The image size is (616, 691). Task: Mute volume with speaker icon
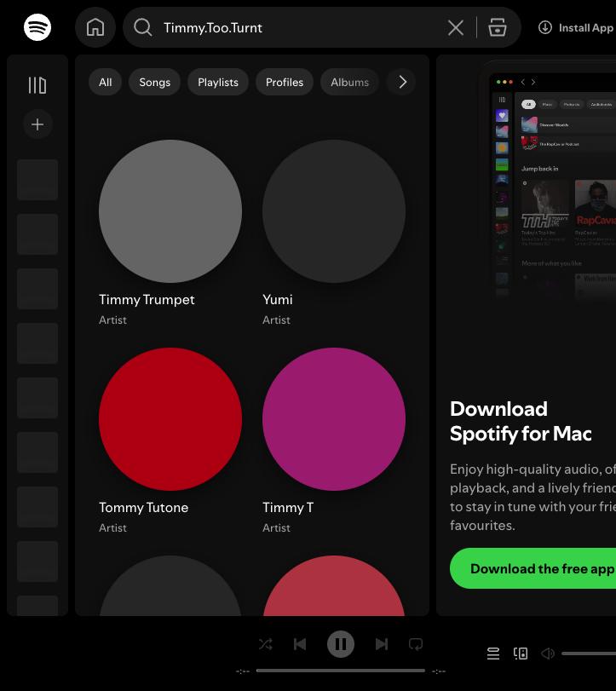click(x=548, y=654)
